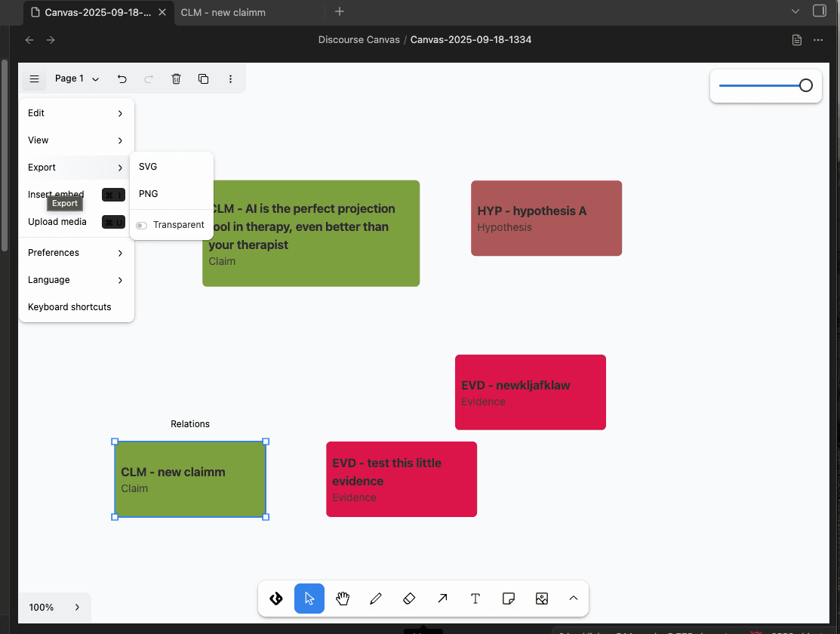The image size is (840, 634).
Task: Expand more tools with the chevron
Action: click(574, 598)
